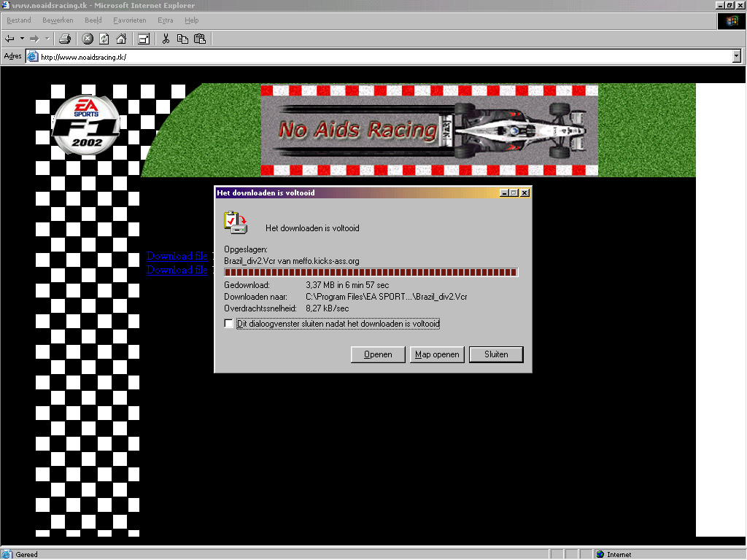Click the Cut scissors icon
Image resolution: width=747 pixels, height=560 pixels.
click(166, 39)
